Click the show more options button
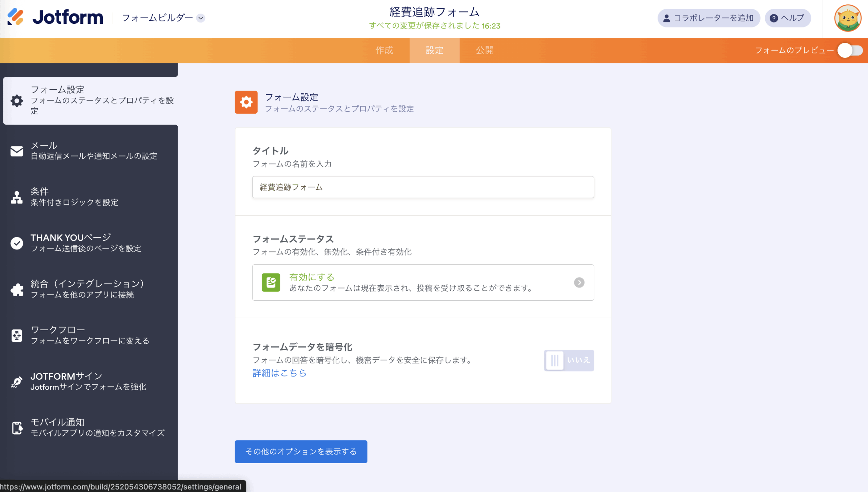 tap(301, 452)
